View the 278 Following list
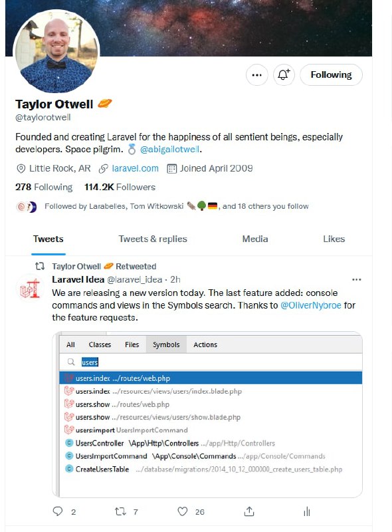 pos(44,187)
